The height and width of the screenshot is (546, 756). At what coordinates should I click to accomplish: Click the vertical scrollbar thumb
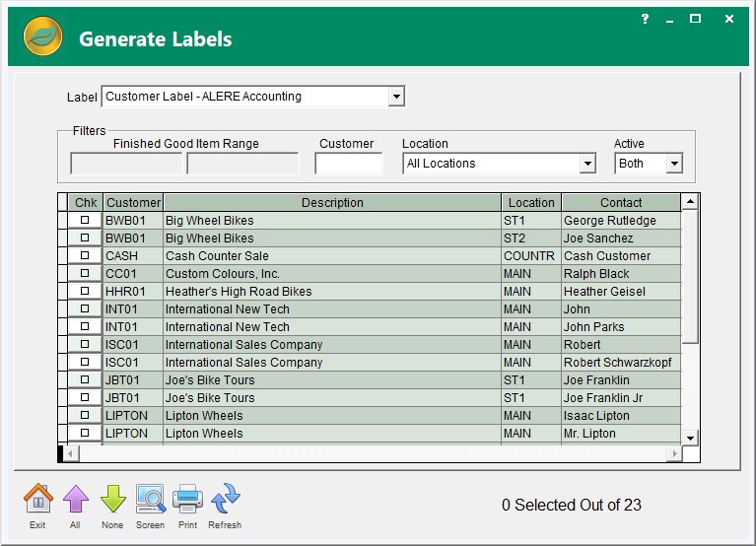(x=690, y=276)
